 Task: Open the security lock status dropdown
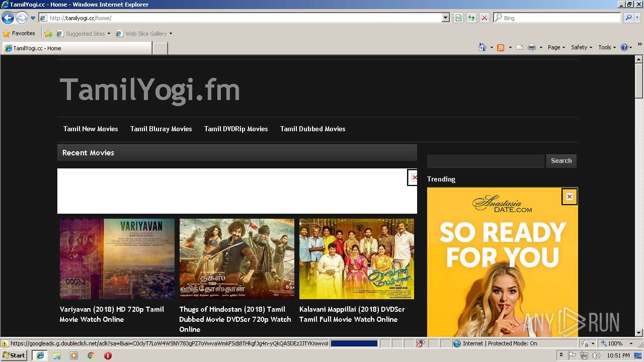click(x=588, y=343)
